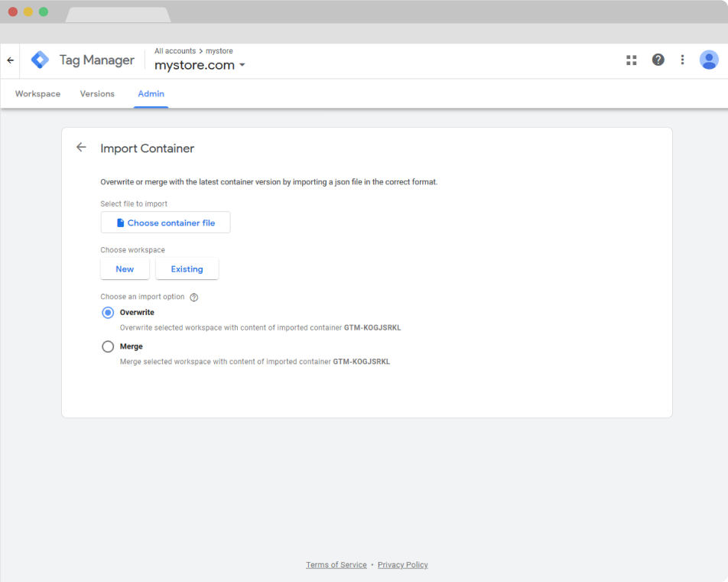Click back arrow beside Import Container title
This screenshot has width=728, height=582.
point(81,148)
